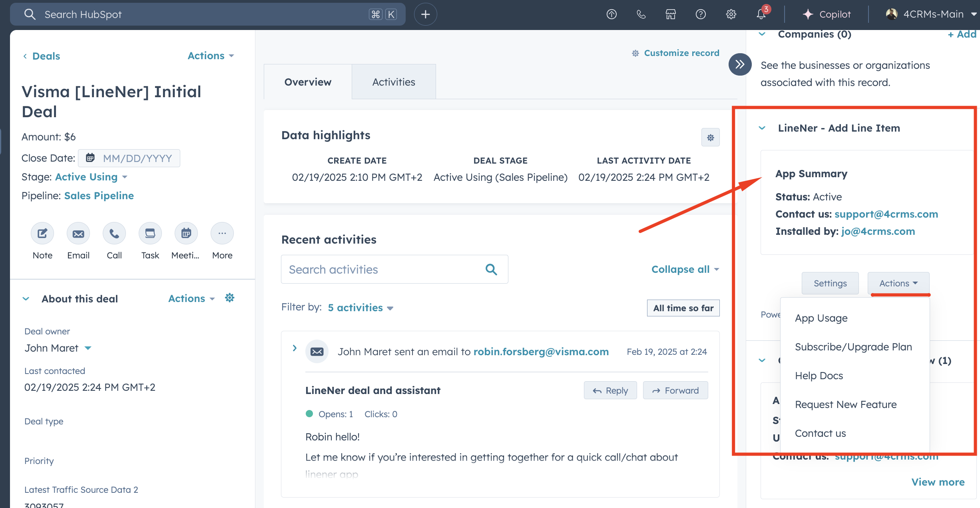Open About this deal settings gear
The image size is (980, 508).
[230, 298]
